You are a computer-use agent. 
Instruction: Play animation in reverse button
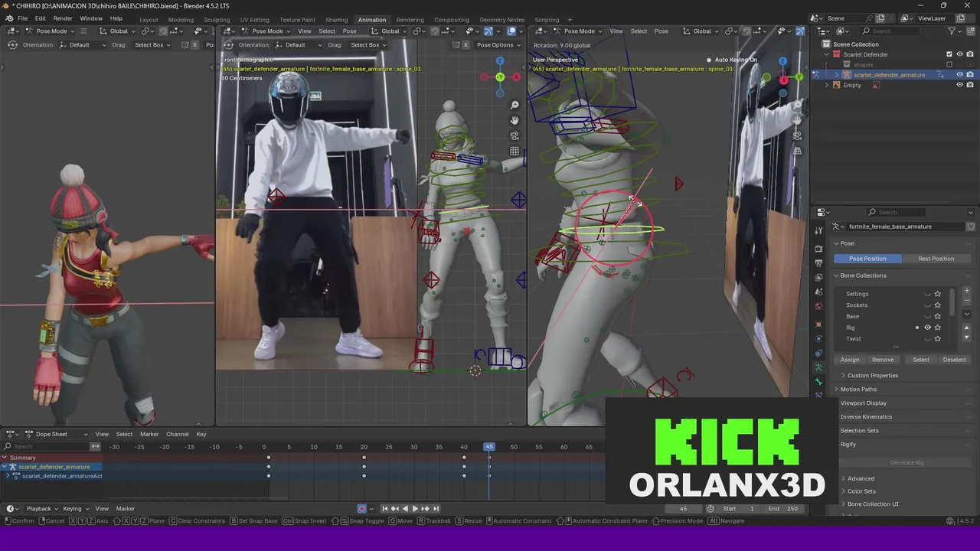405,508
